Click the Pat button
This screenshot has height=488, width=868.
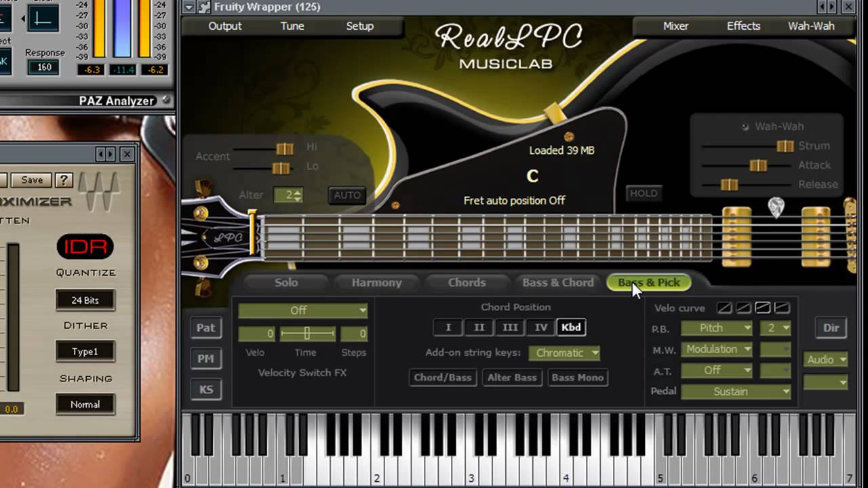[x=205, y=328]
